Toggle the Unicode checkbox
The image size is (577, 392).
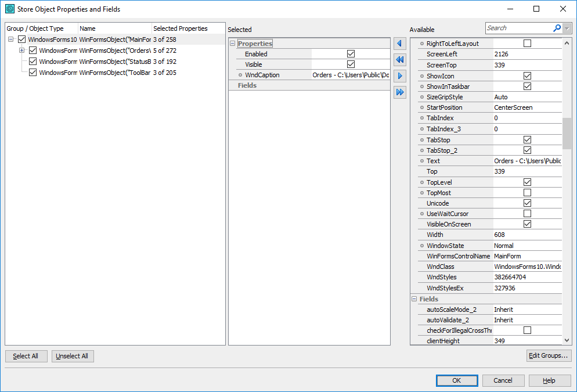(527, 203)
